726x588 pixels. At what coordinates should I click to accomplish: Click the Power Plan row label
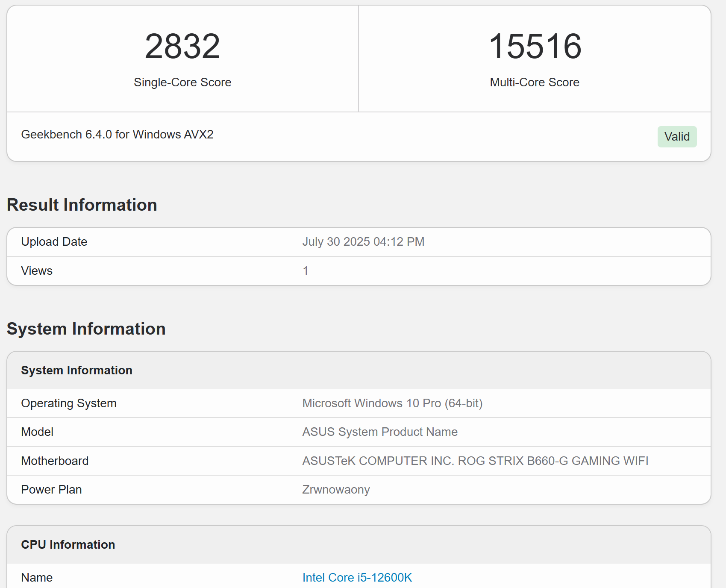click(51, 490)
